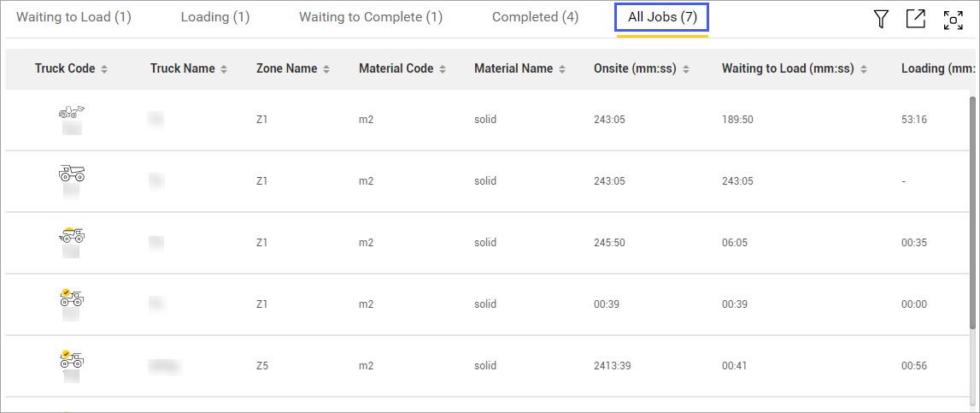Screen dimensions: 980x413
Task: Click the vertical scrollbar of the table
Action: 972,214
